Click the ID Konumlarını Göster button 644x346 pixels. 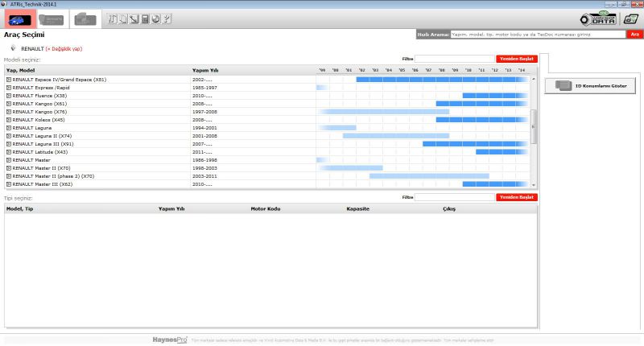(590, 86)
